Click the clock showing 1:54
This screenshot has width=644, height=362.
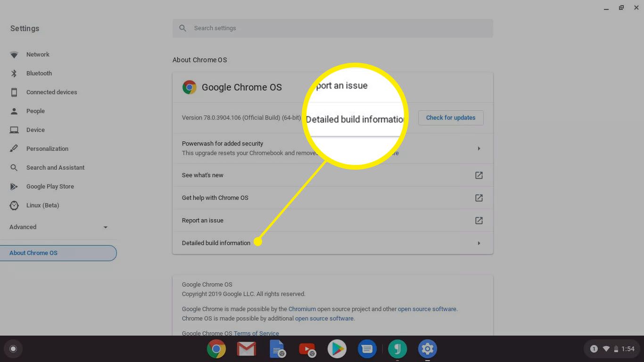point(628,349)
